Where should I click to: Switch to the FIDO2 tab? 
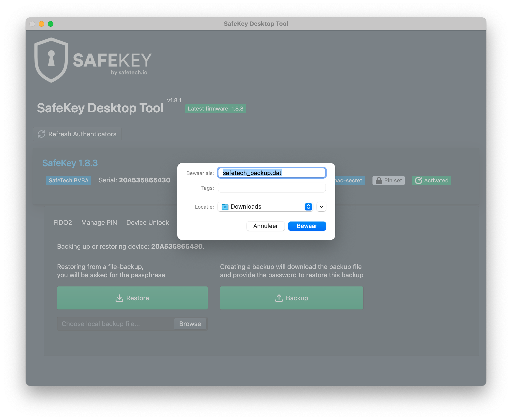pyautogui.click(x=63, y=222)
